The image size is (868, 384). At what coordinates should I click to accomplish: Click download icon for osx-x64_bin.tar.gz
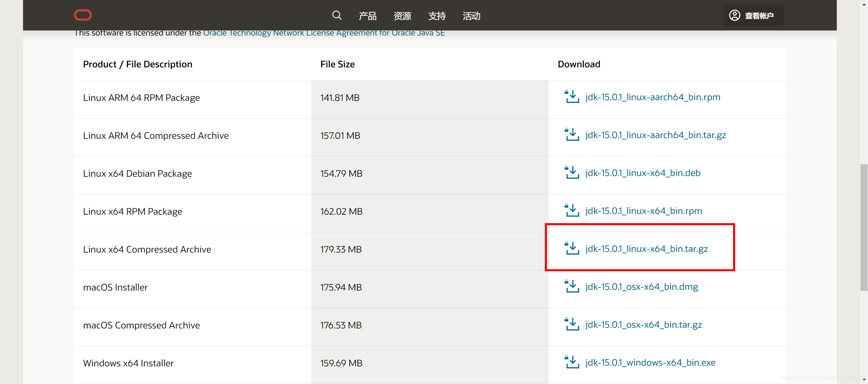[x=572, y=324]
